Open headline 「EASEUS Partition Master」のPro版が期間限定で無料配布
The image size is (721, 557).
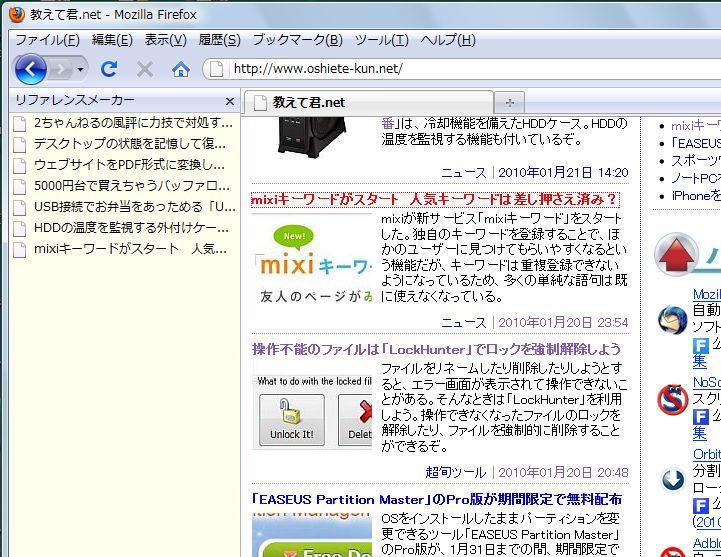pyautogui.click(x=437, y=500)
